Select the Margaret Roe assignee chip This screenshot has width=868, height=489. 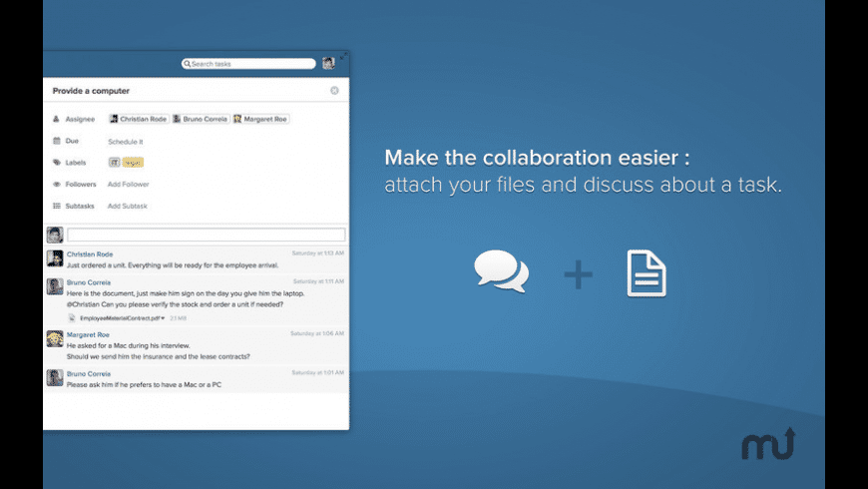coord(260,119)
